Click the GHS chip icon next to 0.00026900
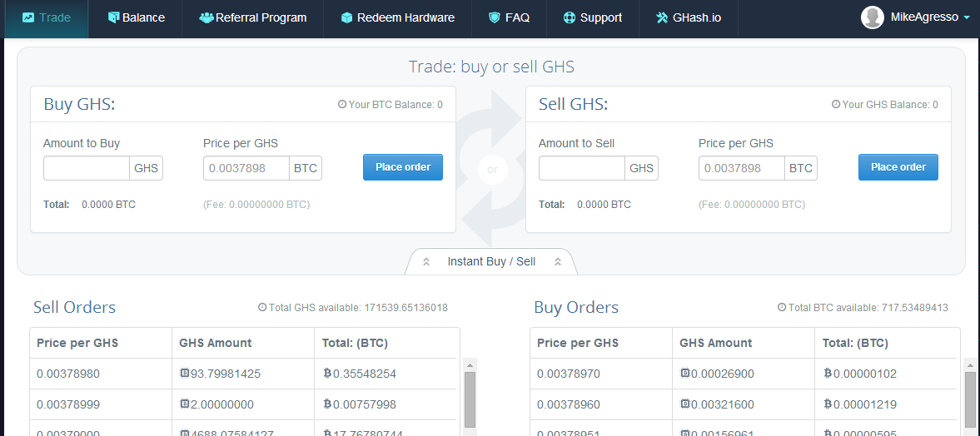 tap(685, 374)
